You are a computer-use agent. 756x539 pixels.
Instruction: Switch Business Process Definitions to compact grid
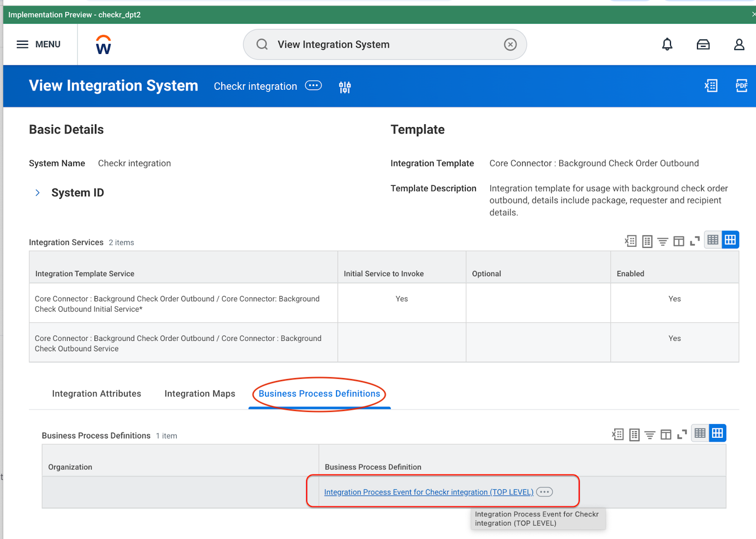pyautogui.click(x=700, y=433)
